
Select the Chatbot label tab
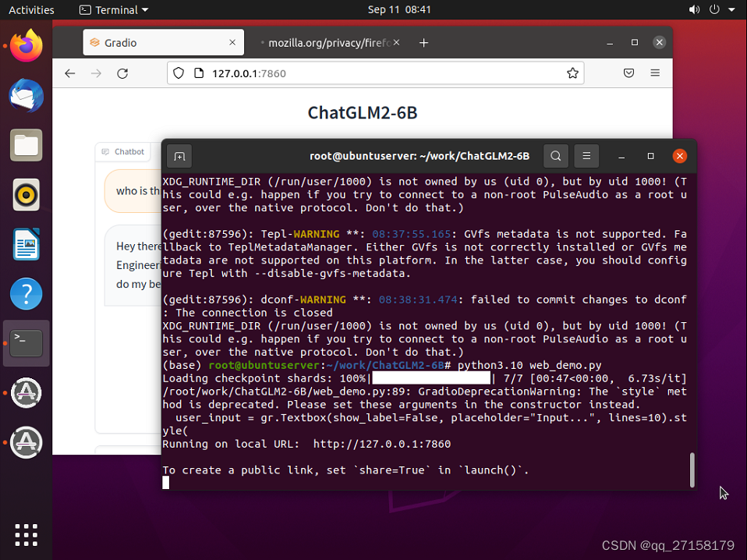(x=123, y=151)
